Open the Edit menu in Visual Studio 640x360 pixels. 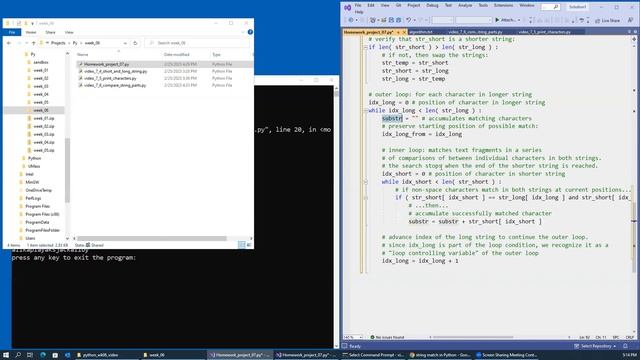371,5
